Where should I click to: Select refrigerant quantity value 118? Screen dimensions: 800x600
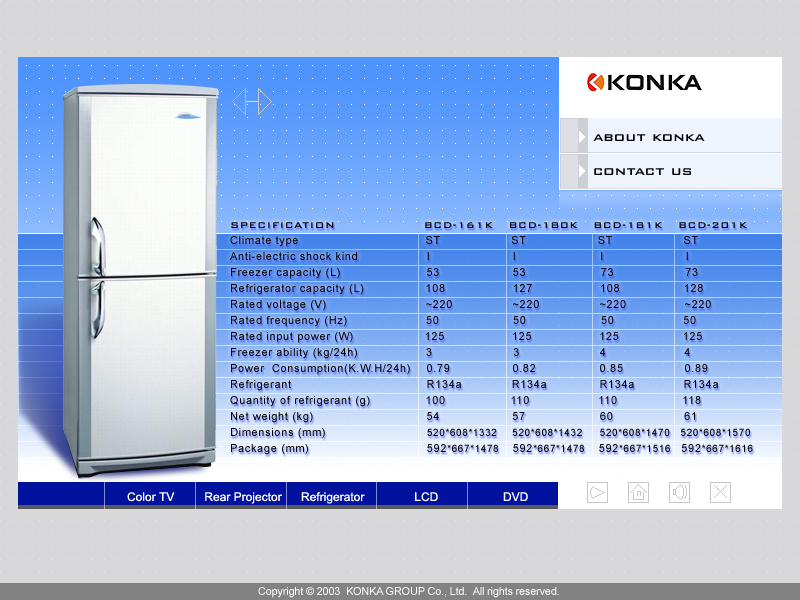(692, 401)
